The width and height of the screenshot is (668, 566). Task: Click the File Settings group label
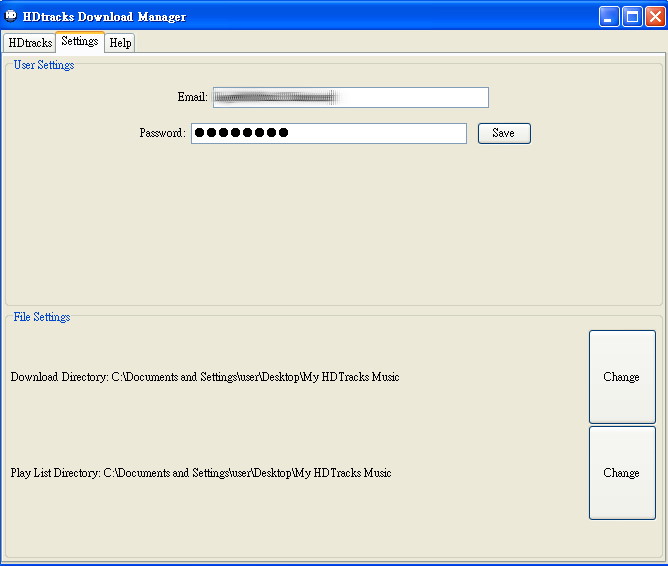click(42, 317)
